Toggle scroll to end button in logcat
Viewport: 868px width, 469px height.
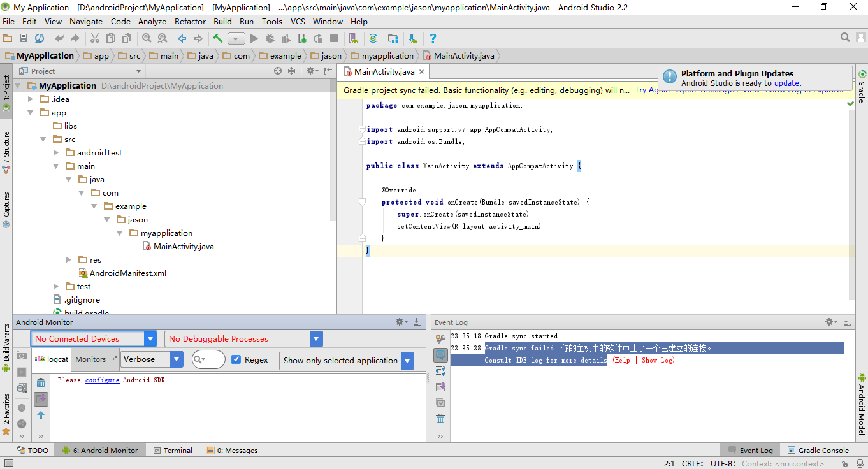coord(41,399)
